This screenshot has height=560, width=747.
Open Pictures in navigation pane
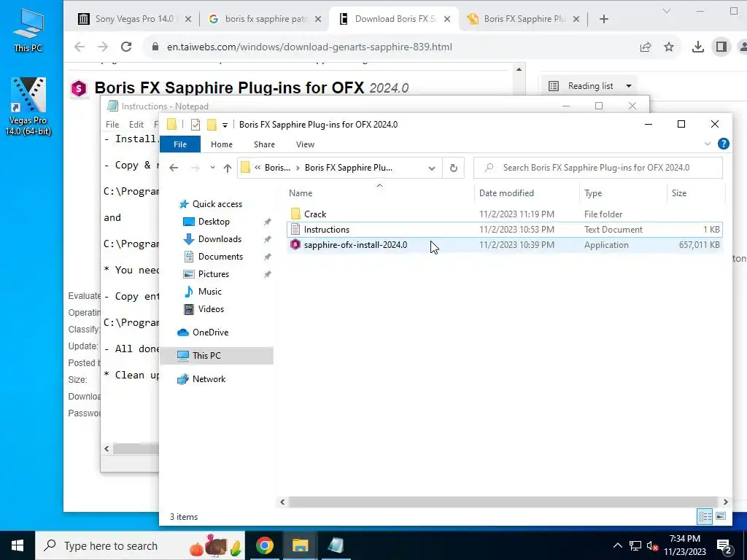pyautogui.click(x=214, y=274)
